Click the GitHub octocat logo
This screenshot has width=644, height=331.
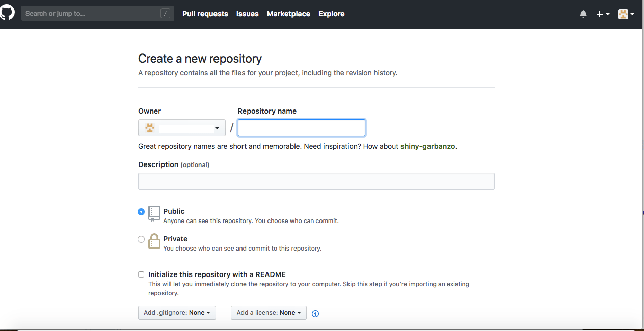click(7, 13)
